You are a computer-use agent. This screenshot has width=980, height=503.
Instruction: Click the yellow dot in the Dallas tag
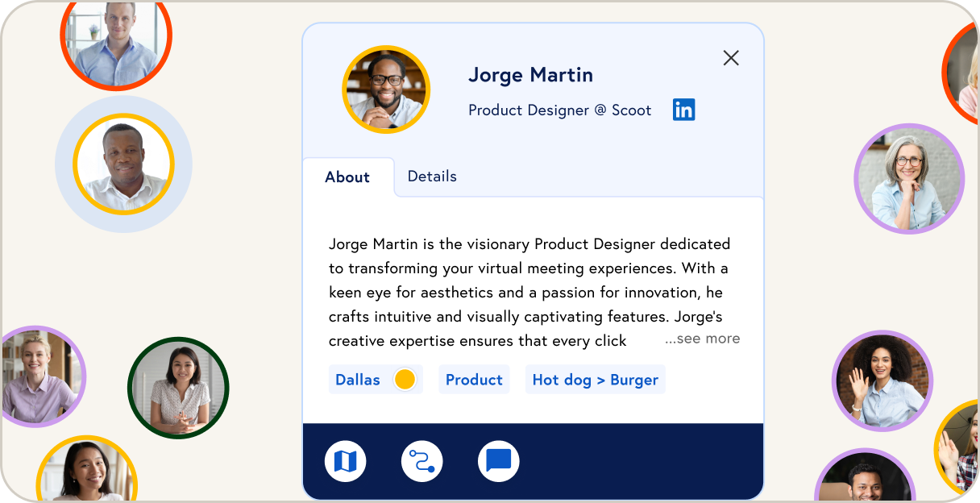[405, 380]
